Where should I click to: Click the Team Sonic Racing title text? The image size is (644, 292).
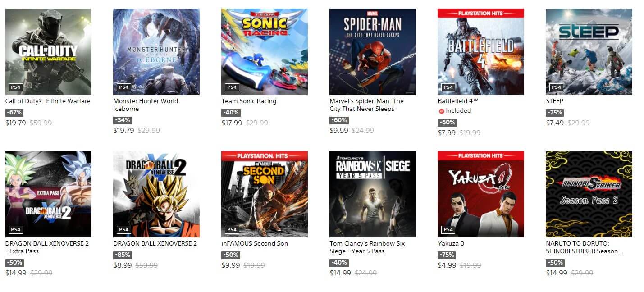tap(249, 101)
